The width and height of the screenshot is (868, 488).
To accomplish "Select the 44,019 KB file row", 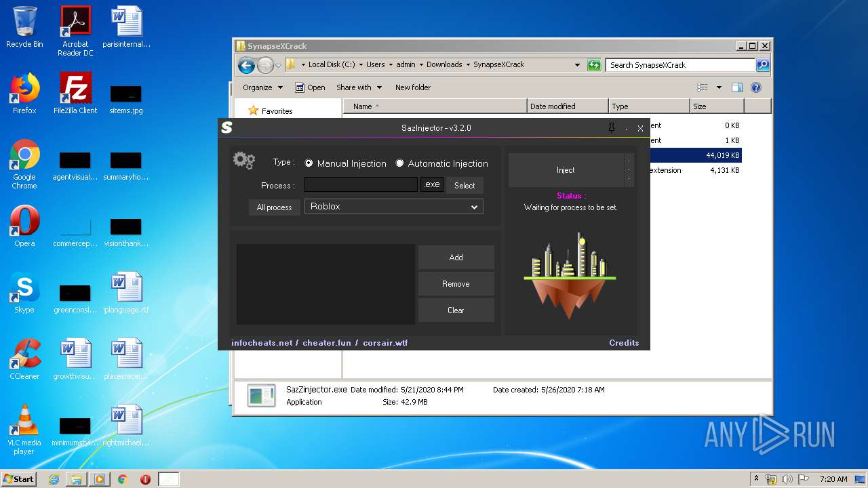I will (x=695, y=155).
